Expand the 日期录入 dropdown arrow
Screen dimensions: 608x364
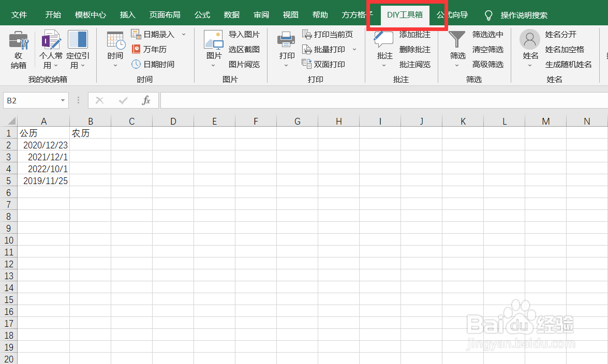[184, 35]
